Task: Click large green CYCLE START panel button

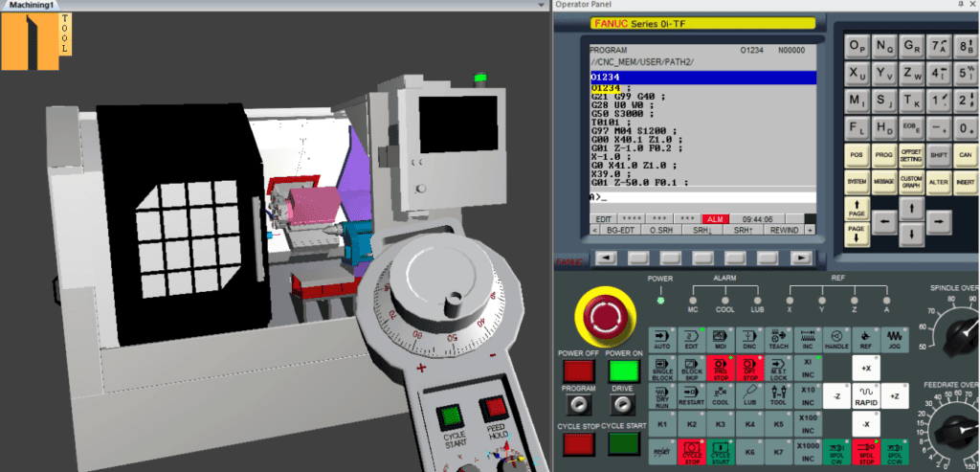Action: 624,444
